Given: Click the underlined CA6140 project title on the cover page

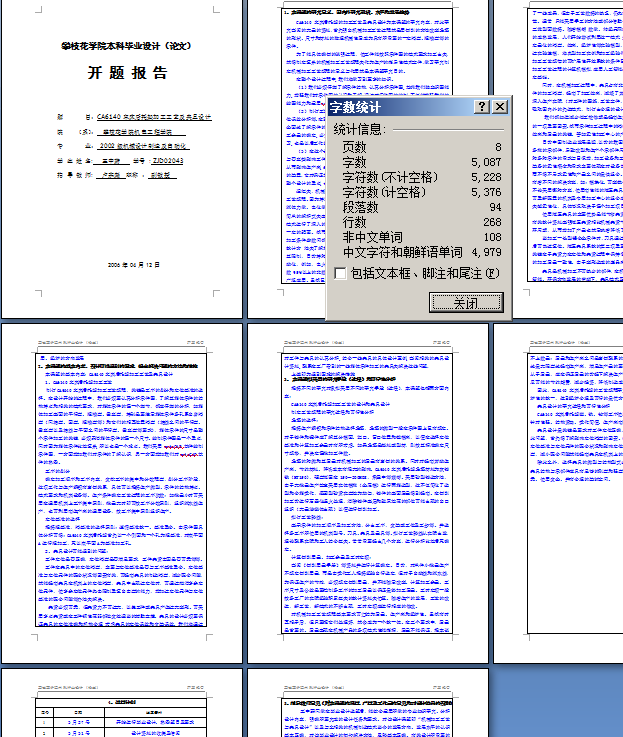Looking at the screenshot, I should 154,117.
